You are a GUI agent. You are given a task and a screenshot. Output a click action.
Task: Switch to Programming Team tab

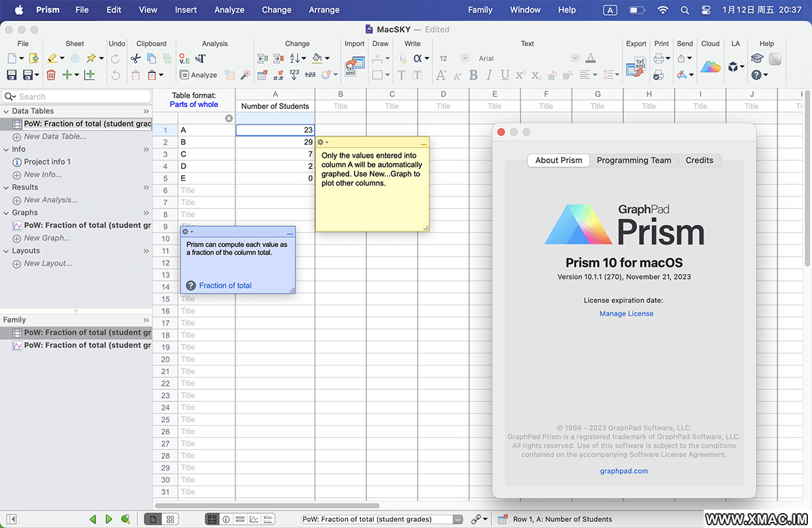tap(634, 160)
